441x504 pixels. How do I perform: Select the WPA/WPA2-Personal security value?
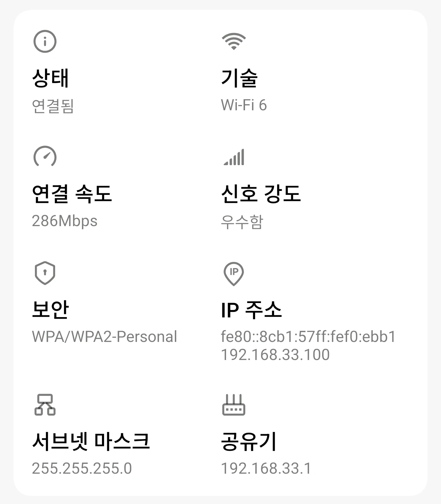[104, 336]
